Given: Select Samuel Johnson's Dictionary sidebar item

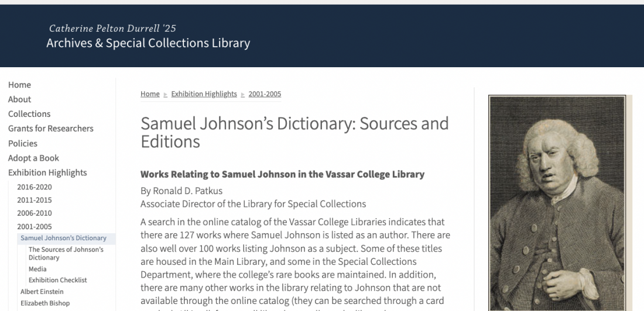Looking at the screenshot, I should tap(63, 238).
